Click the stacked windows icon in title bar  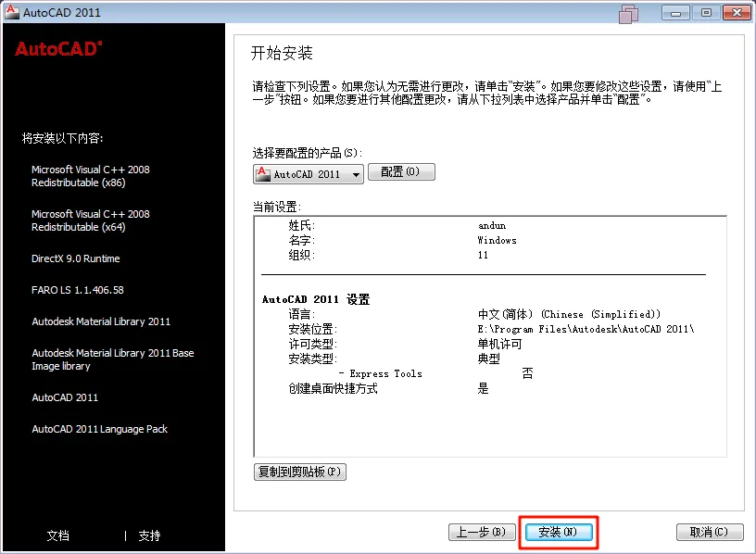click(629, 14)
